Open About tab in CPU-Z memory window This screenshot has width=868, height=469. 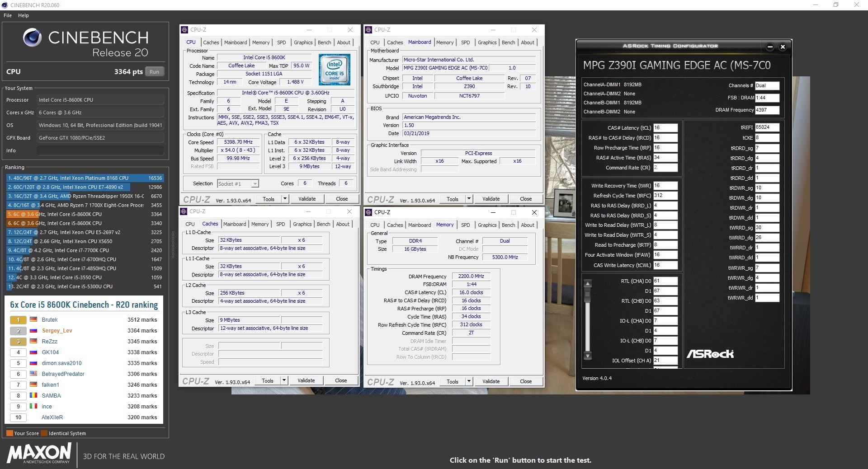tap(527, 225)
